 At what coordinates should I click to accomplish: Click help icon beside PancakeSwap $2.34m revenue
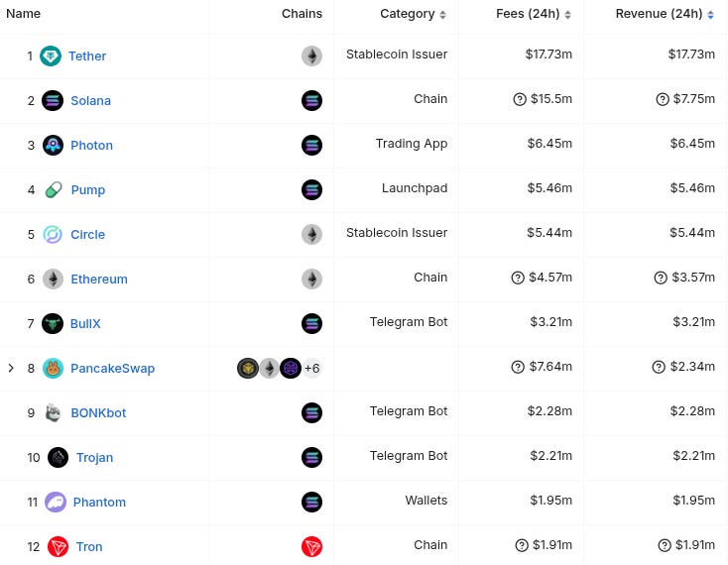[x=659, y=367]
